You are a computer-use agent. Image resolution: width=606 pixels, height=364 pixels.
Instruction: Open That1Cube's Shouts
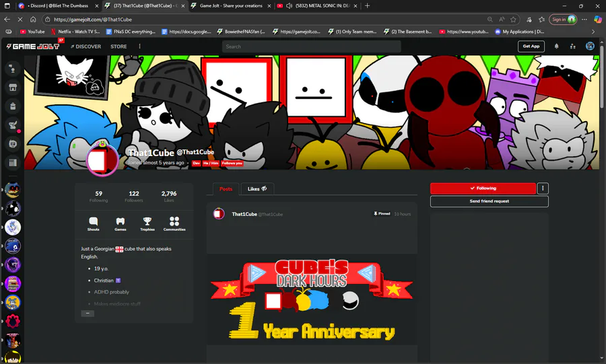click(x=93, y=224)
